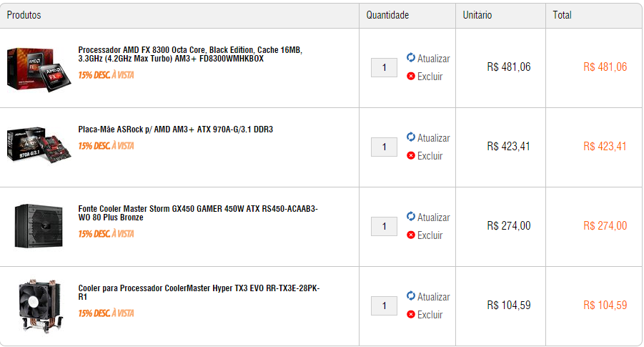This screenshot has width=644, height=347.
Task: Click the red Excluir icon for AMD FX 8300 processor
Action: [411, 76]
